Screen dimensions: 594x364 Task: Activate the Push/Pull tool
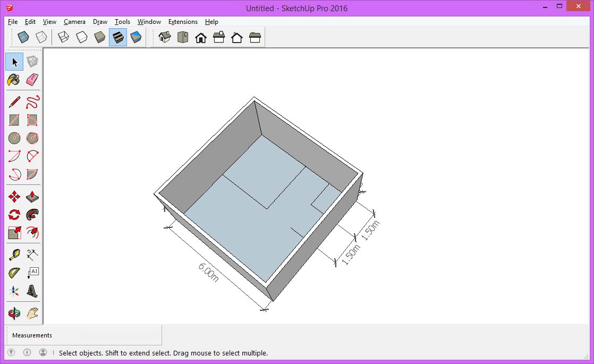point(32,196)
